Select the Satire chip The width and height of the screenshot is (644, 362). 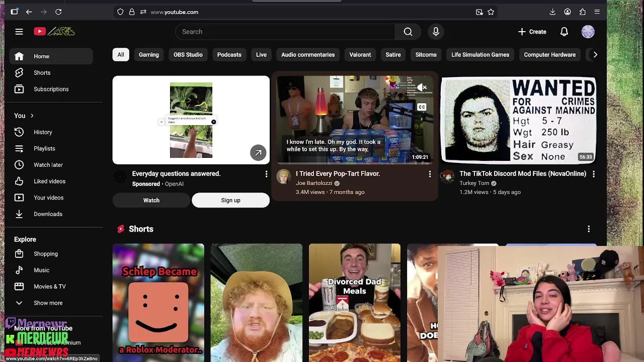(x=393, y=55)
